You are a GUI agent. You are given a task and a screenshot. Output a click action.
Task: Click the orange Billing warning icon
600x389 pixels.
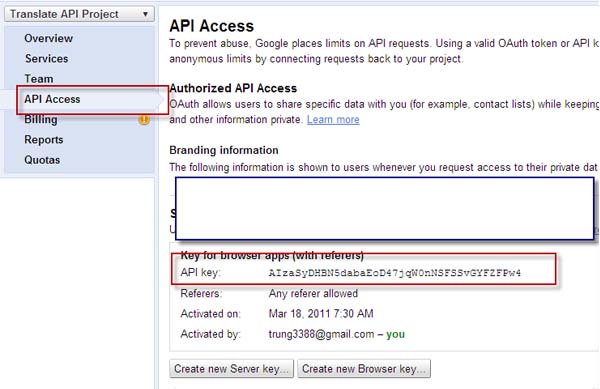[x=144, y=120]
